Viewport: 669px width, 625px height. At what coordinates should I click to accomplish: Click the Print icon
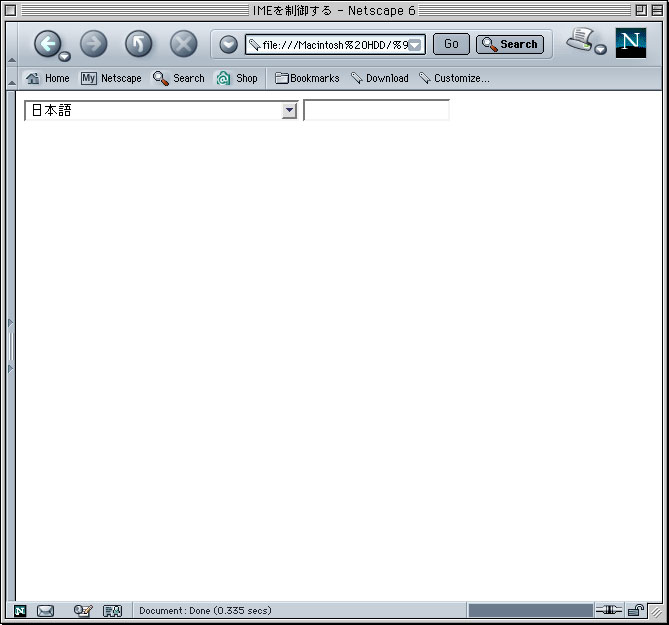tap(580, 39)
